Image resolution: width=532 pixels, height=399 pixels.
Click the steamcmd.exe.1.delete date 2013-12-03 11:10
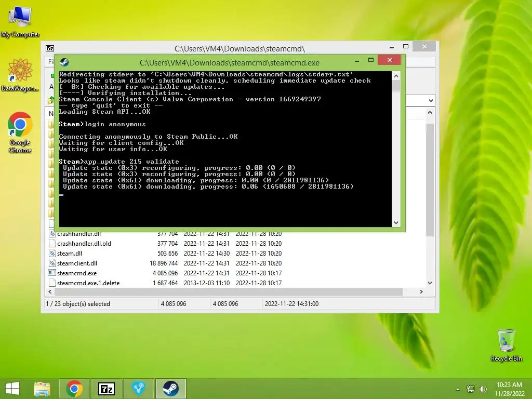click(x=207, y=283)
